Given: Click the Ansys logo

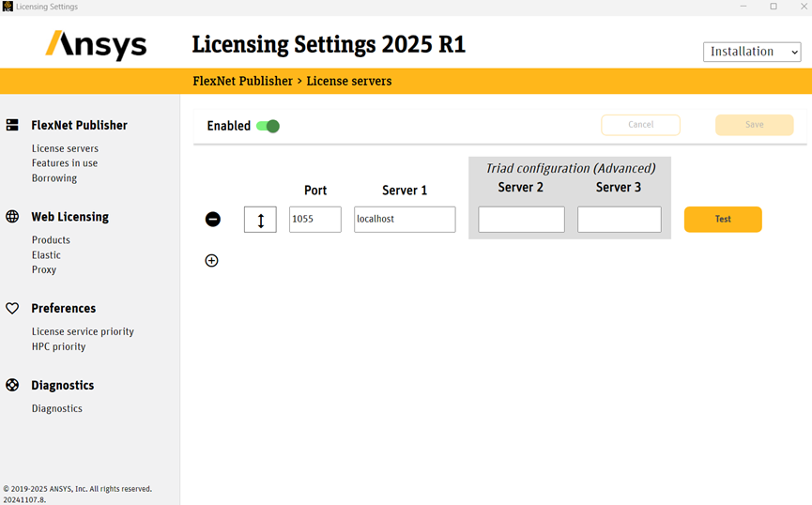Looking at the screenshot, I should pyautogui.click(x=96, y=45).
